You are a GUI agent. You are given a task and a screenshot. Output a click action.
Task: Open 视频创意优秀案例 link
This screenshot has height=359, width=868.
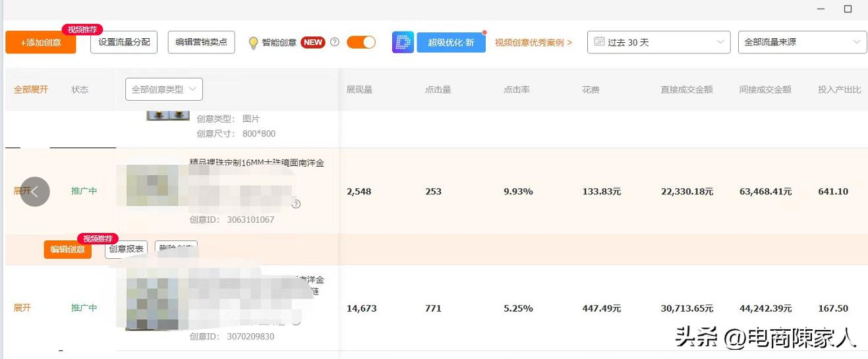point(534,42)
